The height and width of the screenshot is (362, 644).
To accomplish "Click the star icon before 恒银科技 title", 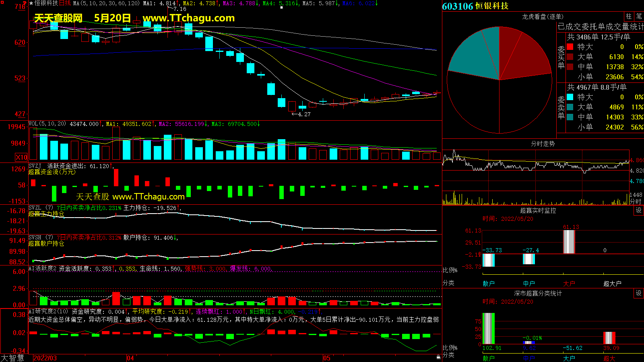I will [x=31, y=3].
